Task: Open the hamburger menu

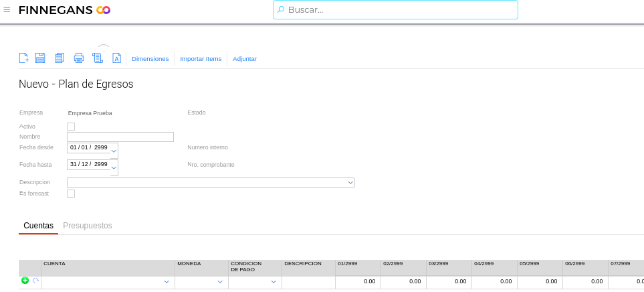Action: pos(7,9)
